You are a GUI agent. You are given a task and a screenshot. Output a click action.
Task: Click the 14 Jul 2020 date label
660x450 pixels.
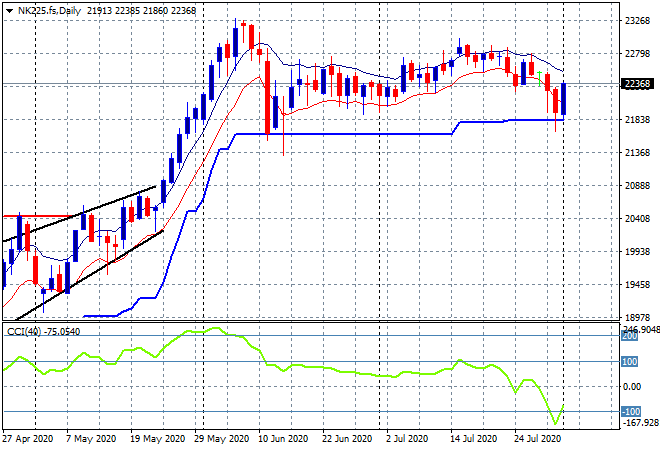click(474, 439)
